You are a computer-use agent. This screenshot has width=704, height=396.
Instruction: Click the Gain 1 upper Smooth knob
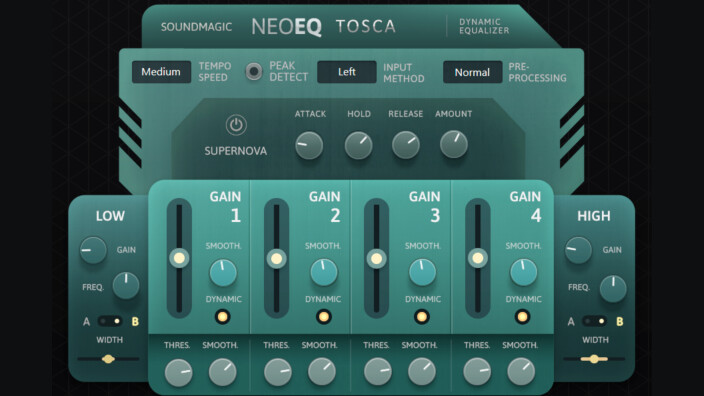tap(223, 273)
